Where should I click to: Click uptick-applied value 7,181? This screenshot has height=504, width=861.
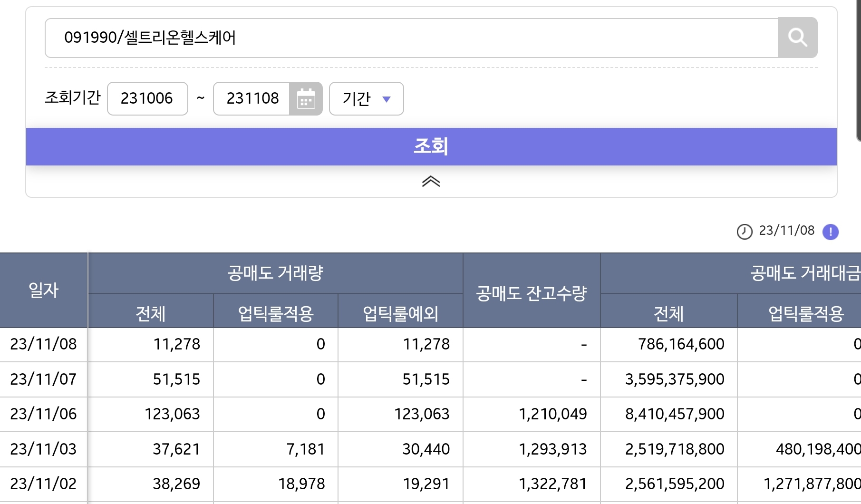click(x=306, y=449)
